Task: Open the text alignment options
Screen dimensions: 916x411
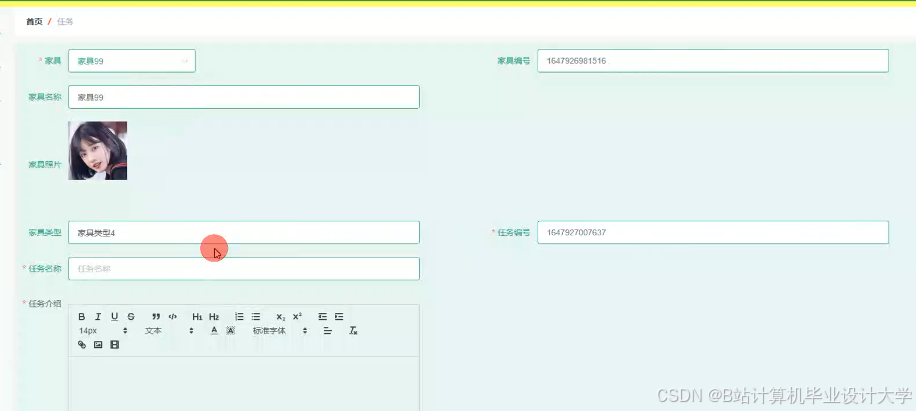Action: click(x=328, y=330)
